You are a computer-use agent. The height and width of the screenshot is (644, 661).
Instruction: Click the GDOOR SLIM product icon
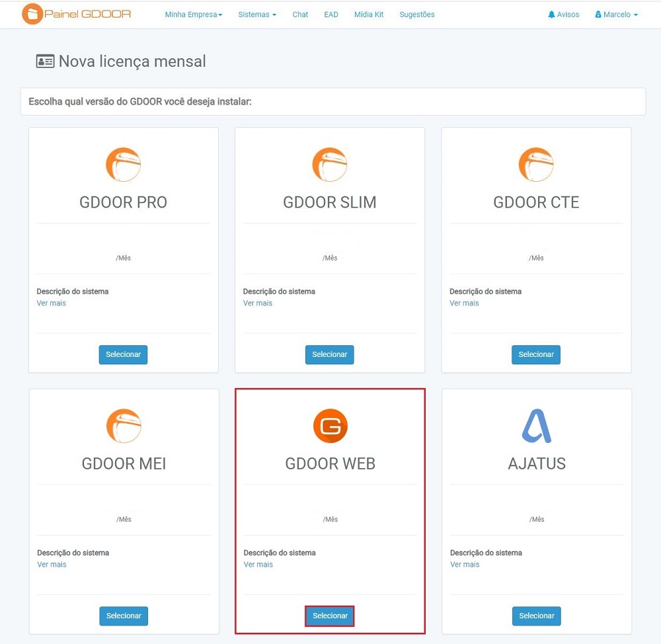tap(330, 165)
